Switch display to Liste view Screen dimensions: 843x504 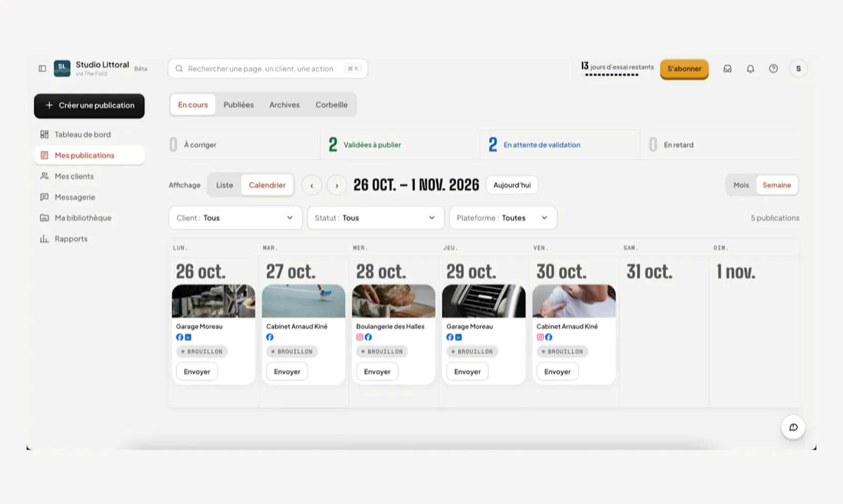click(224, 185)
